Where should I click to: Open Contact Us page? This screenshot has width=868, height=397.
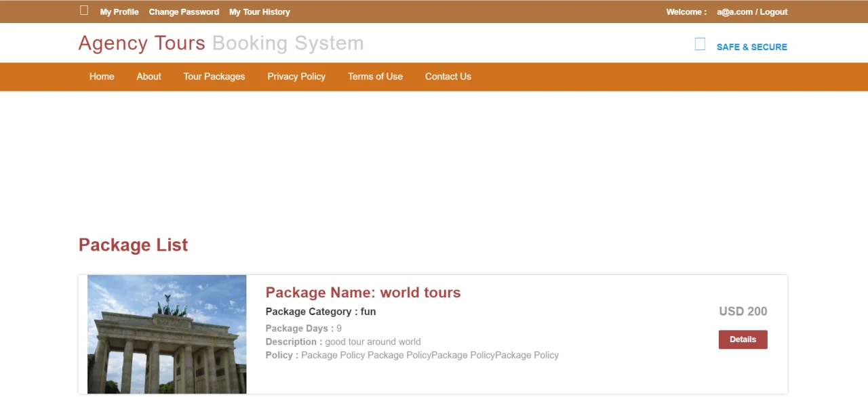tap(448, 77)
